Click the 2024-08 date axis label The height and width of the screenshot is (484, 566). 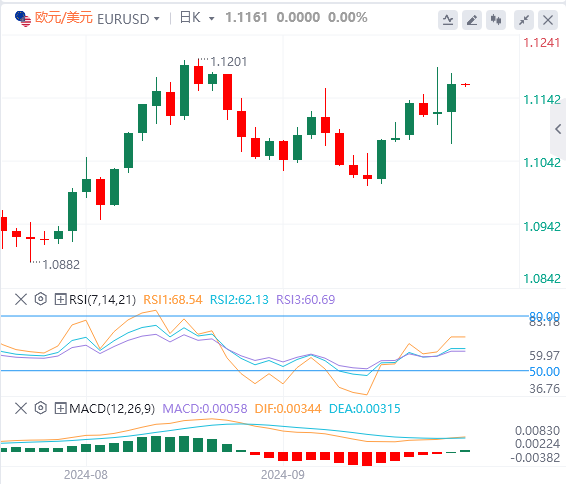(86, 475)
